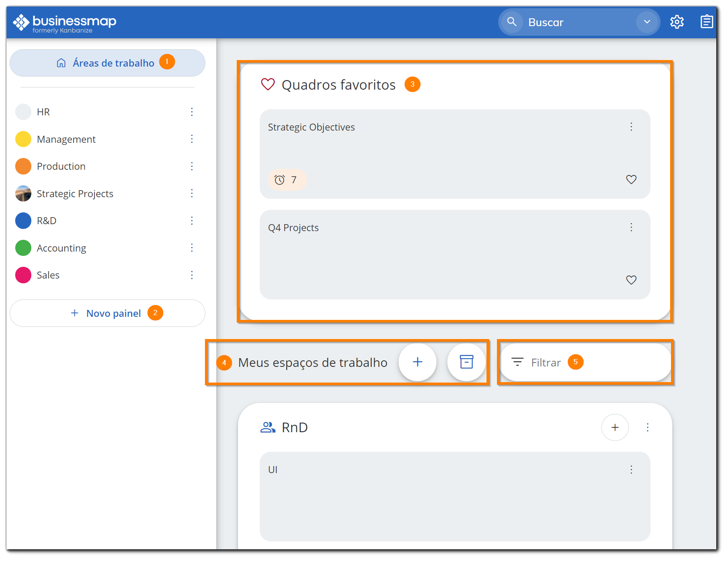This screenshot has width=728, height=561.
Task: Open the RnD workspace options menu
Action: 647,427
